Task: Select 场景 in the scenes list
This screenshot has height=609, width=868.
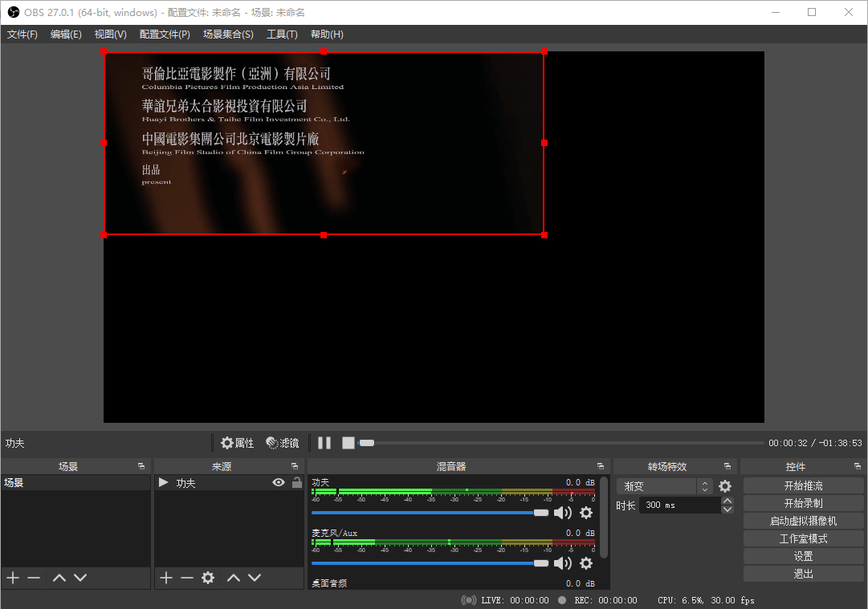Action: tap(75, 483)
